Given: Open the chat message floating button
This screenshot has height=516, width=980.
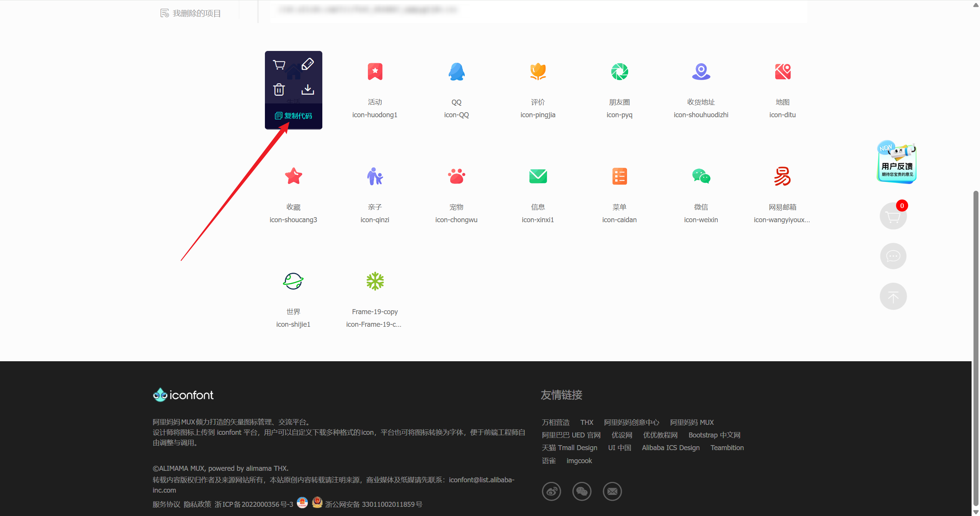Looking at the screenshot, I should (893, 256).
